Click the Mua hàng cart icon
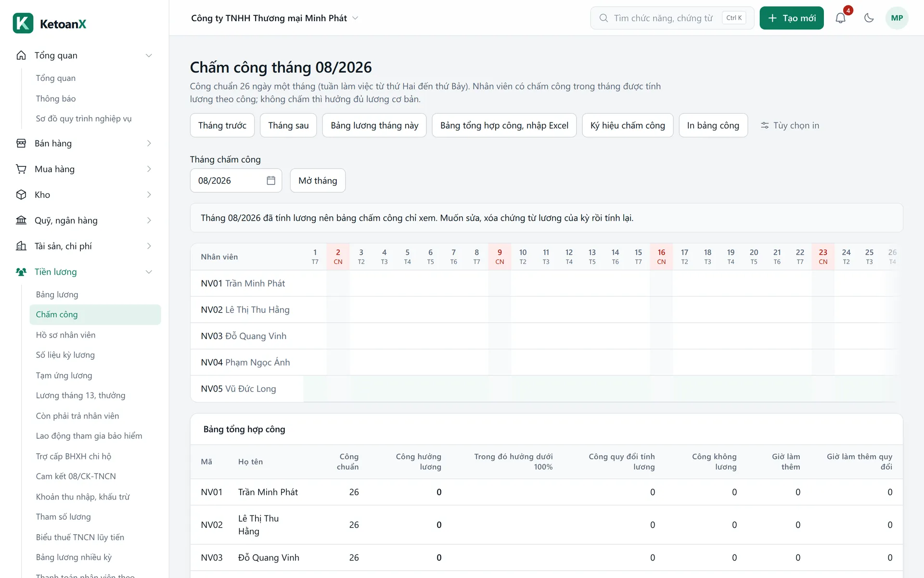924x578 pixels. coord(21,169)
